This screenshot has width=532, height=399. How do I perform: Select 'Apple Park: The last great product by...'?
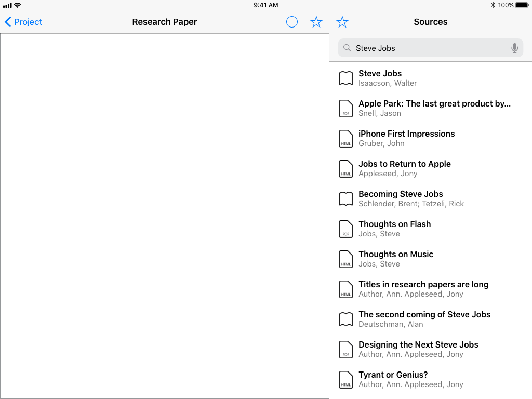click(434, 103)
